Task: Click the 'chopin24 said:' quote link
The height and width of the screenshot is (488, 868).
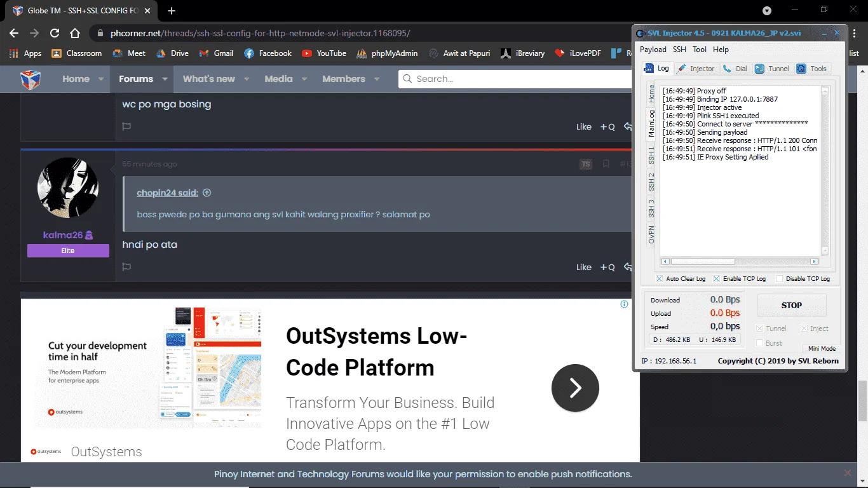Action: pyautogui.click(x=168, y=193)
